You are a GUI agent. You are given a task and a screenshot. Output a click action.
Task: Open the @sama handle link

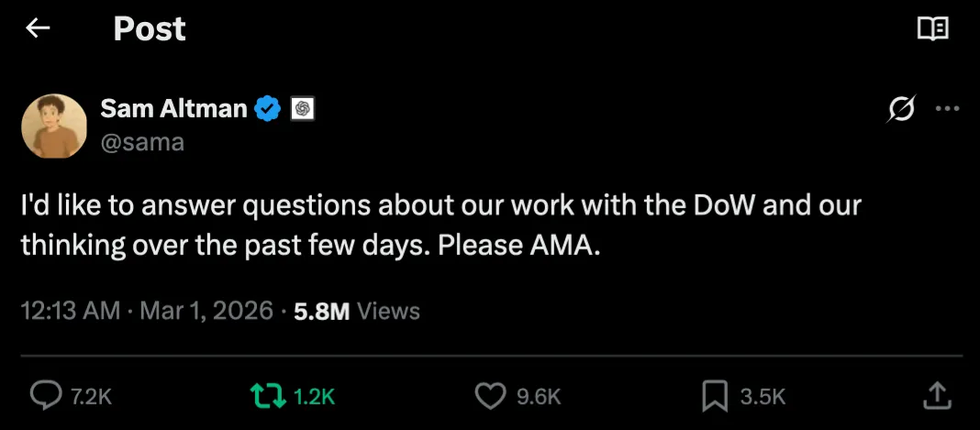point(142,142)
